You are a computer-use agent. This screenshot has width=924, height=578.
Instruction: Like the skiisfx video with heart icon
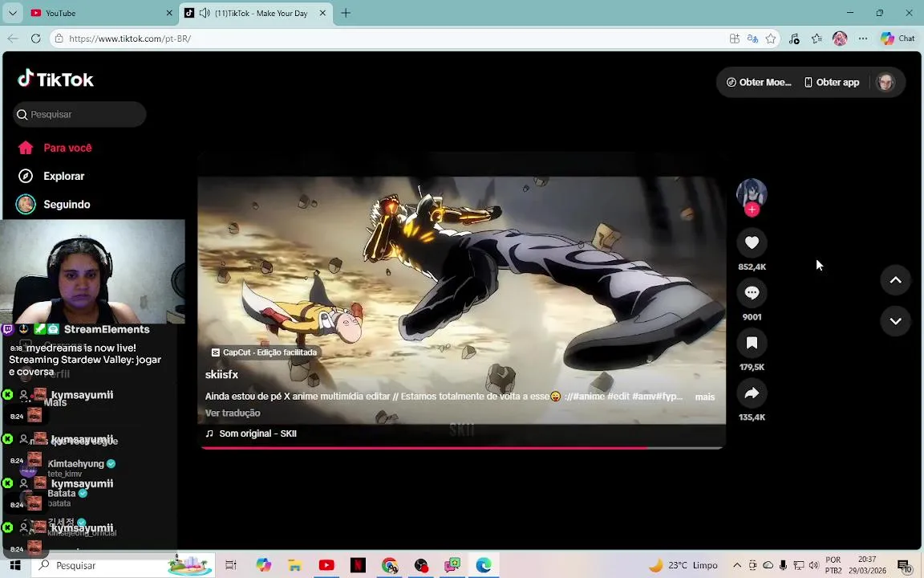[x=752, y=242]
